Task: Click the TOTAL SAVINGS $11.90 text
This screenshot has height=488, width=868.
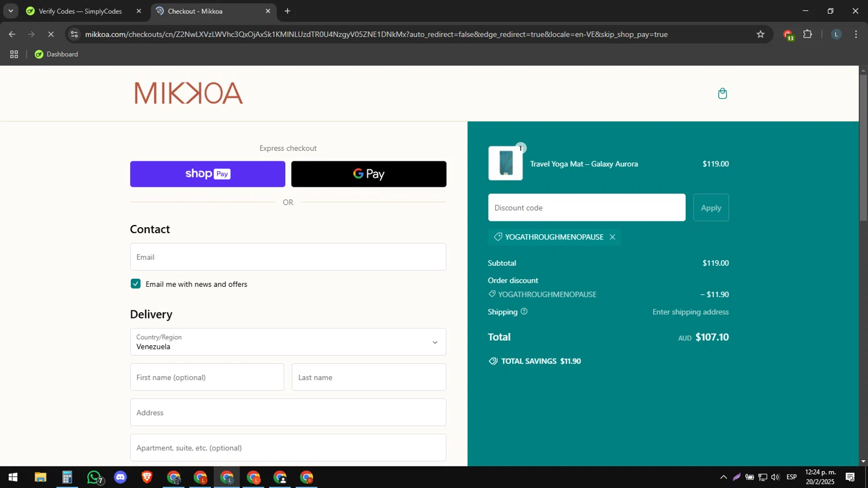Action: (540, 361)
